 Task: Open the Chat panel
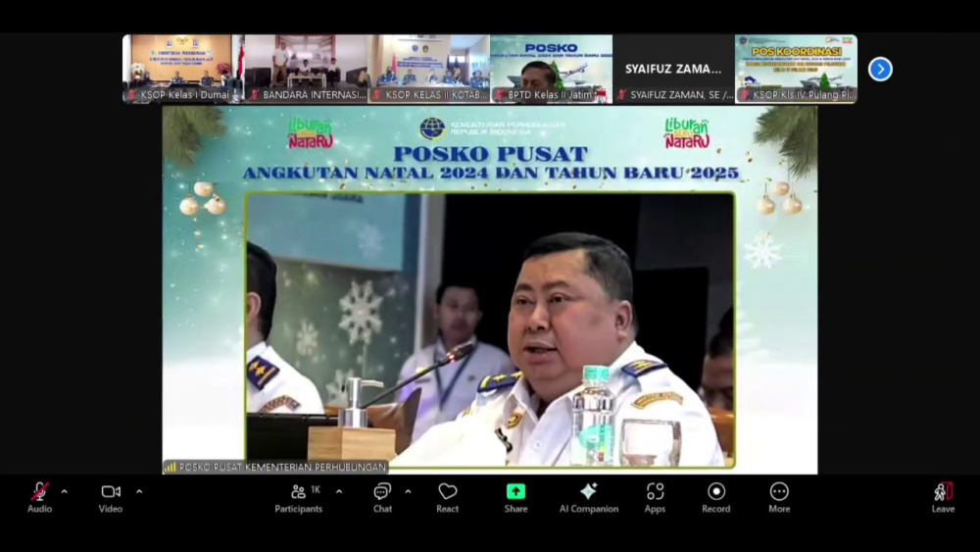382,498
